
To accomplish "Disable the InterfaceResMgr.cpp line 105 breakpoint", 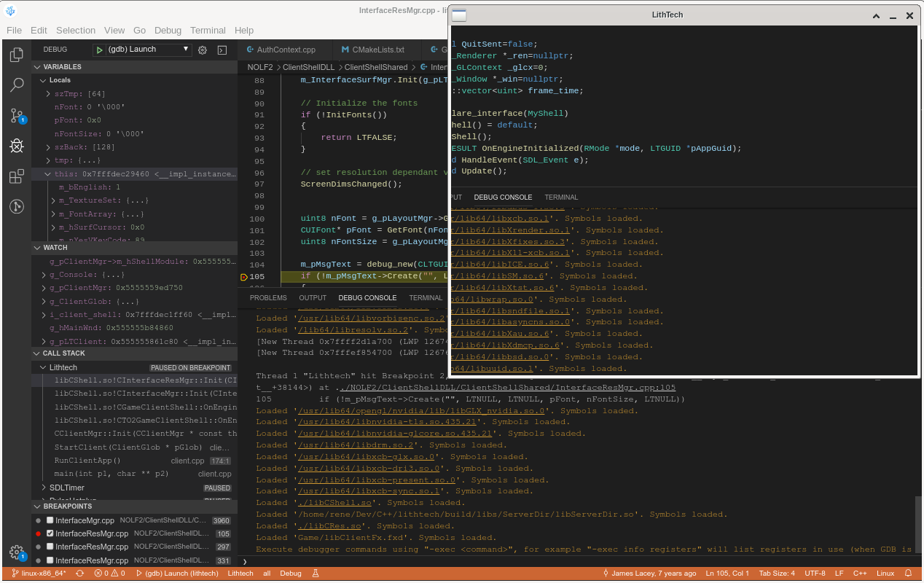I will (x=50, y=533).
